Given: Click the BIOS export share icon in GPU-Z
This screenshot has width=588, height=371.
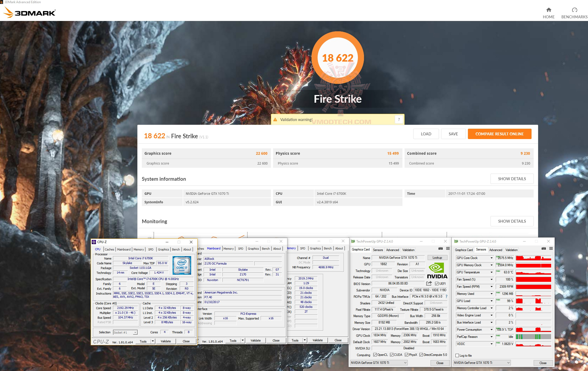Looking at the screenshot, I should click(x=429, y=283).
